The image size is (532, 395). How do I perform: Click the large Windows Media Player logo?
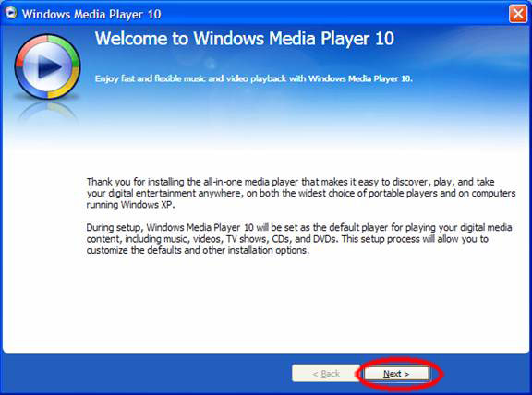coord(47,66)
